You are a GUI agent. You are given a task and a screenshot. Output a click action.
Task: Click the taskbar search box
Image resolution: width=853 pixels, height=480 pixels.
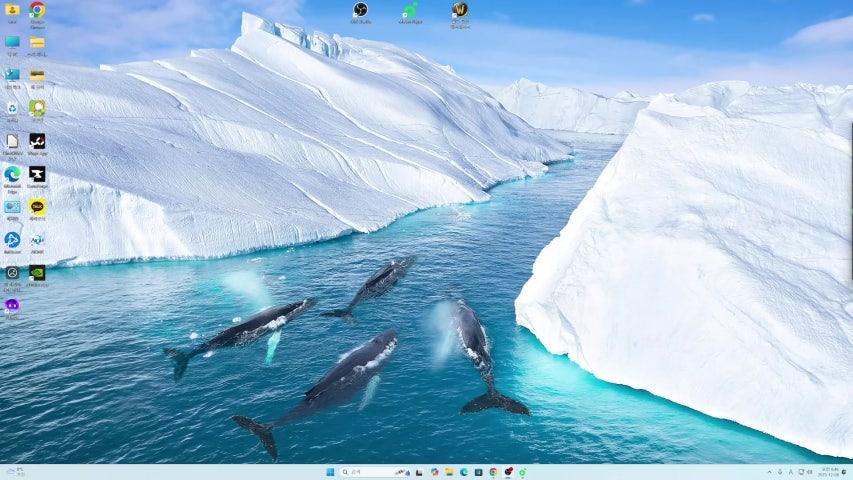[367, 472]
